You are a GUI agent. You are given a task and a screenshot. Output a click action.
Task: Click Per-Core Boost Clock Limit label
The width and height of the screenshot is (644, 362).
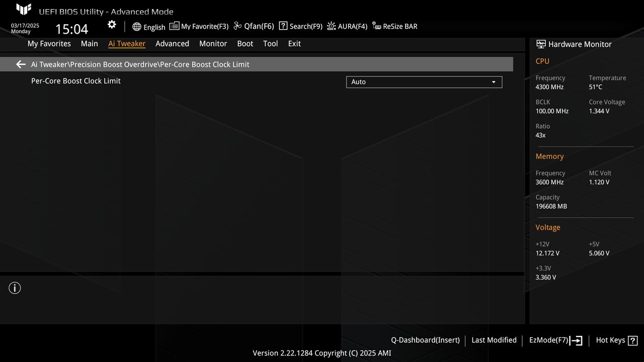(76, 81)
